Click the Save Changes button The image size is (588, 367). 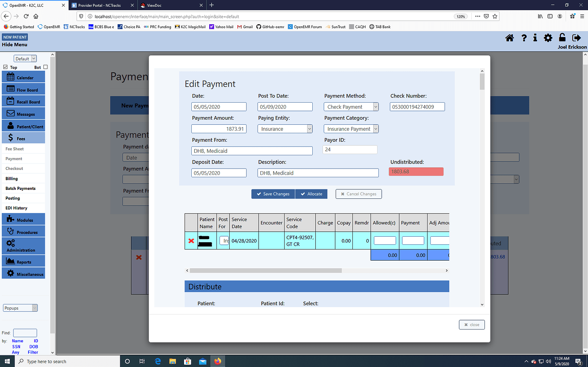pos(273,194)
